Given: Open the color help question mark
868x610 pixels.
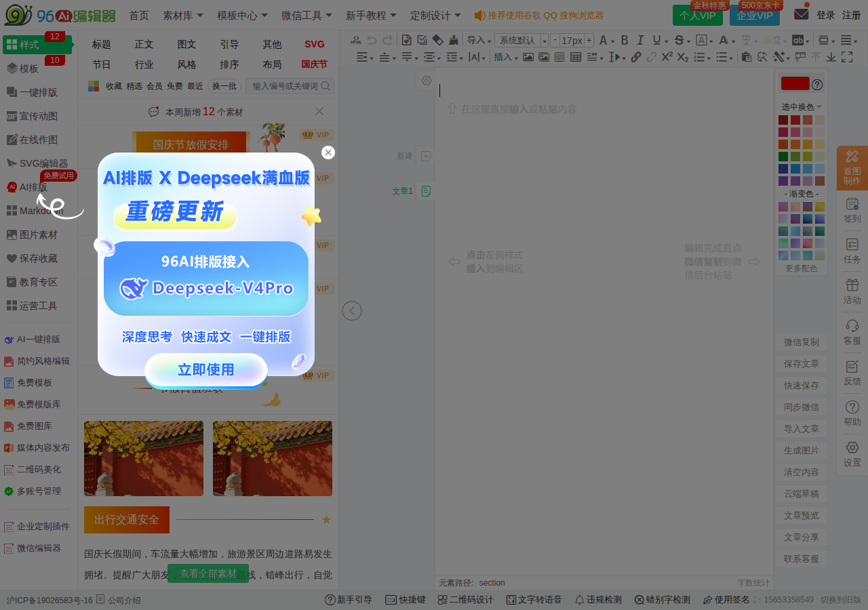Looking at the screenshot, I should coord(817,85).
